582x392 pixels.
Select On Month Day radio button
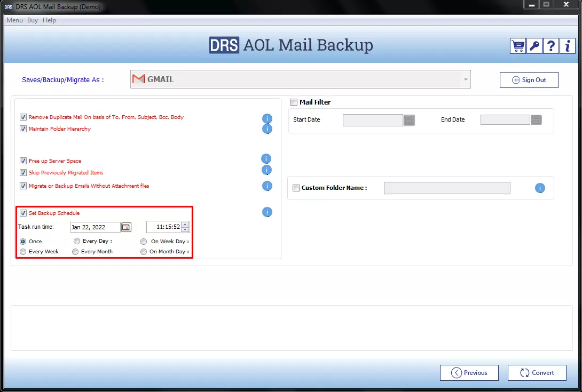144,252
